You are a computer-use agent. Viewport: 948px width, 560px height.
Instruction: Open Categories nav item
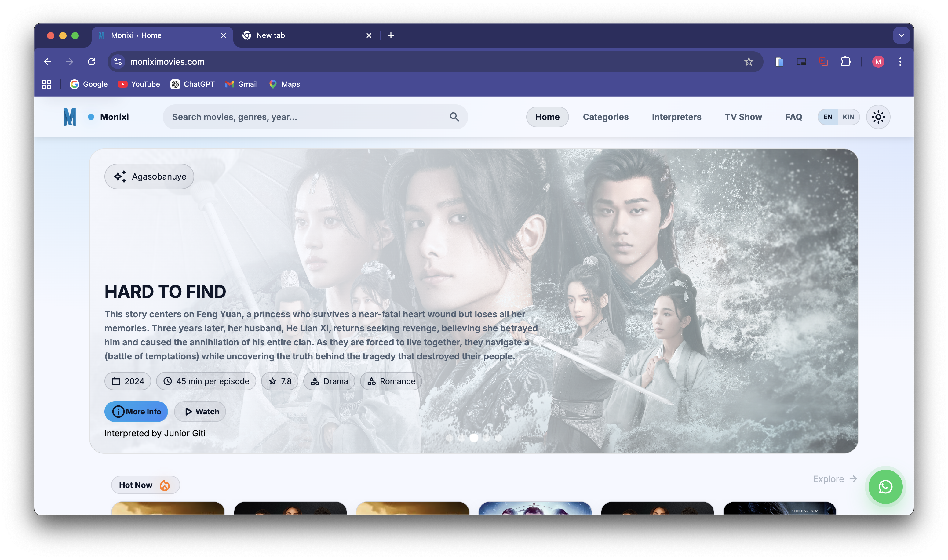[x=605, y=117]
